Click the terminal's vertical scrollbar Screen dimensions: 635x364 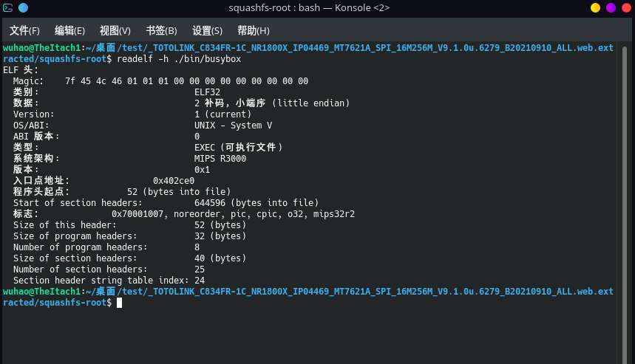(625, 185)
